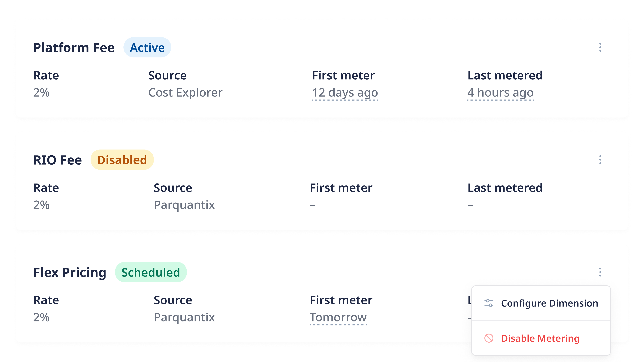Click the '12 days ago' timestamp
Image resolution: width=644 pixels, height=362 pixels.
[x=345, y=93]
